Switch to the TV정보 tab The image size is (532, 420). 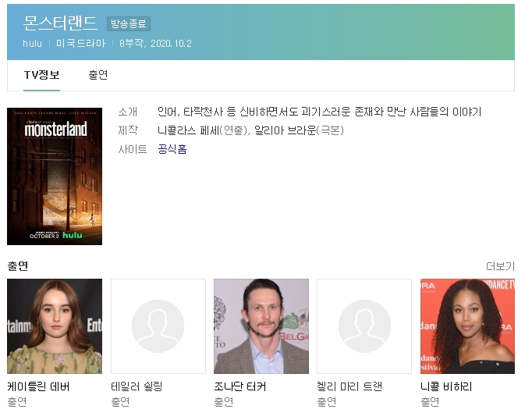[42, 75]
